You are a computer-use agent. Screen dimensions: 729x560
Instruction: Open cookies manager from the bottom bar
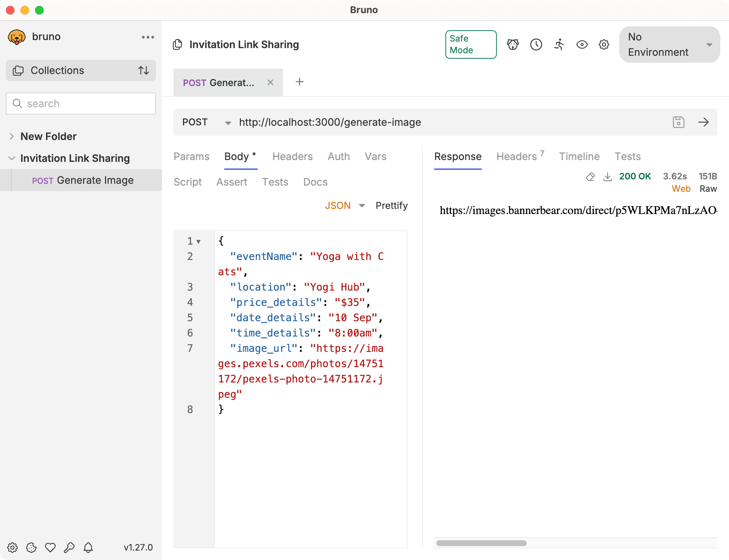click(31, 547)
